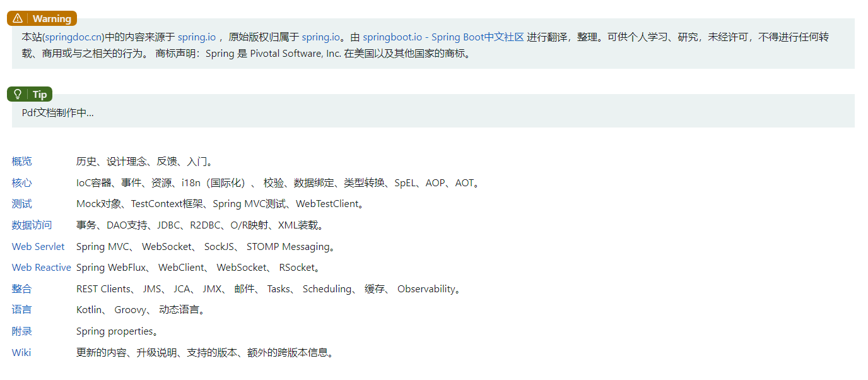Navigate to the 数据访问 link

(x=32, y=225)
